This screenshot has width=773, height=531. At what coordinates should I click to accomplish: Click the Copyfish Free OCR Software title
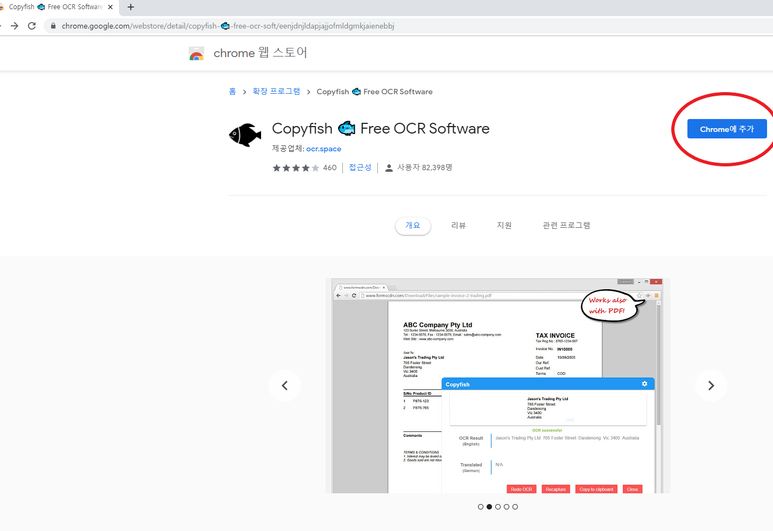click(x=381, y=129)
